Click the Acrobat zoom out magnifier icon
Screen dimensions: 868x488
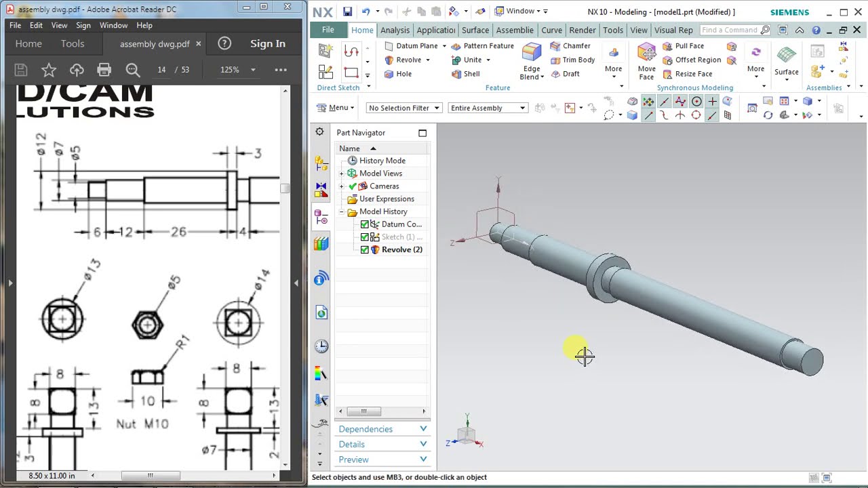click(x=133, y=70)
